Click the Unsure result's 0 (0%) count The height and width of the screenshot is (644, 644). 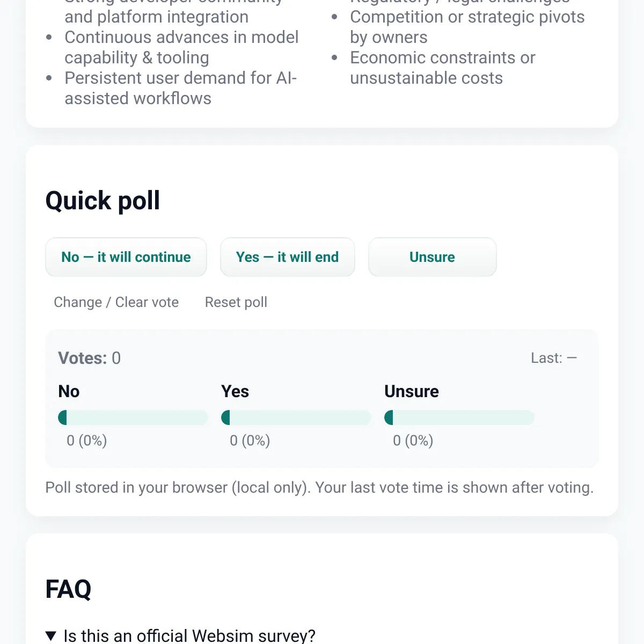pyautogui.click(x=413, y=441)
